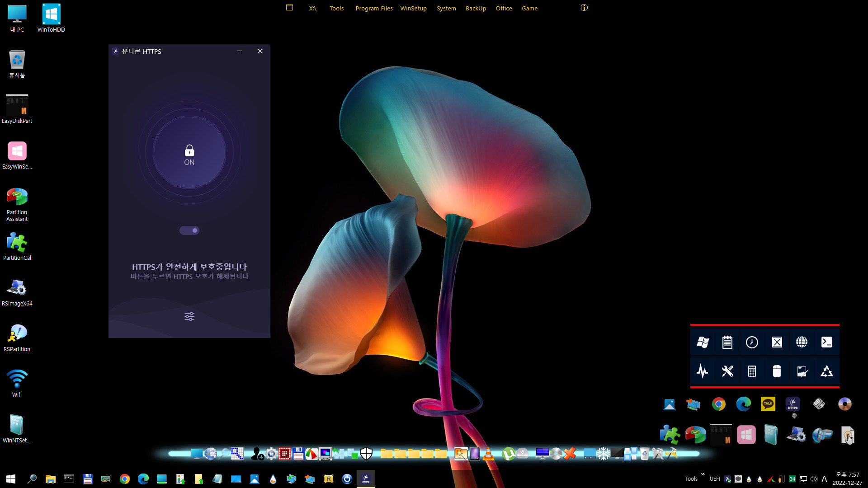Turn off HTTPS protection via the toggle switch
Viewport: 868px width, 488px height.
189,230
